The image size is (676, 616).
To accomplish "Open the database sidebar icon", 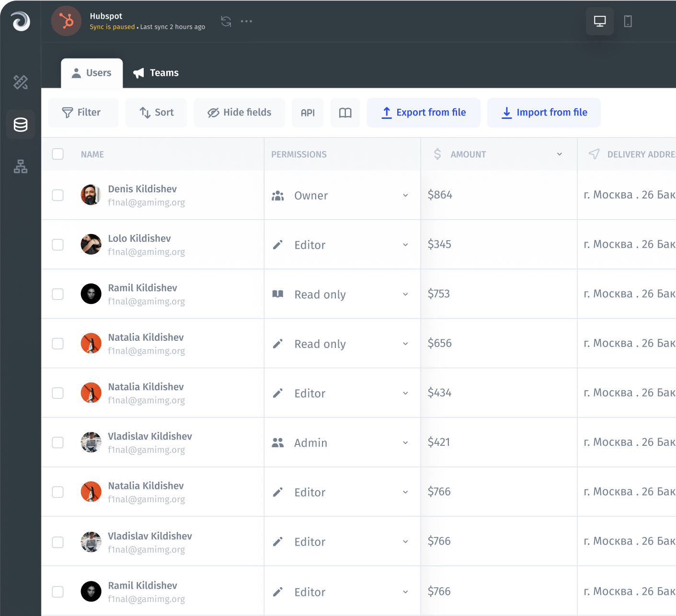I will [21, 125].
